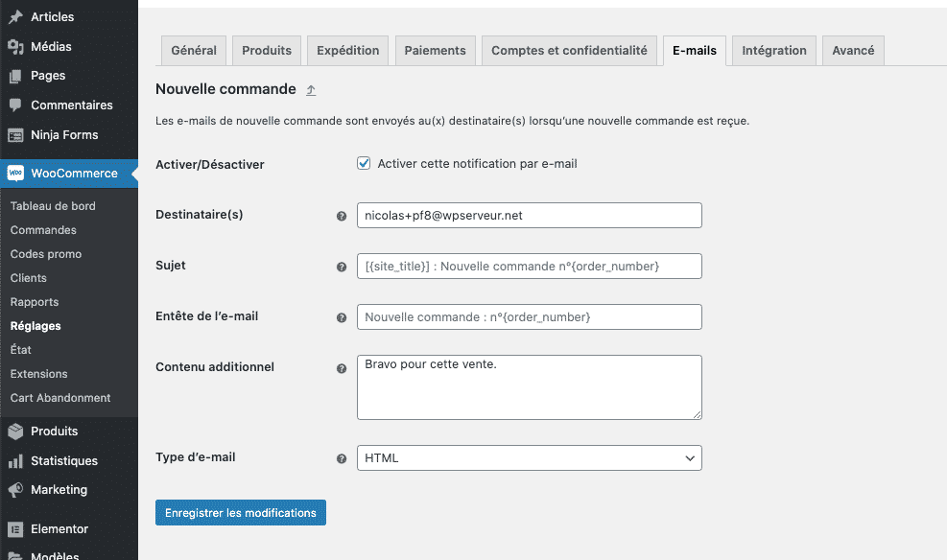This screenshot has height=560, width=947.
Task: Select the Produits sidebar icon
Action: click(13, 431)
